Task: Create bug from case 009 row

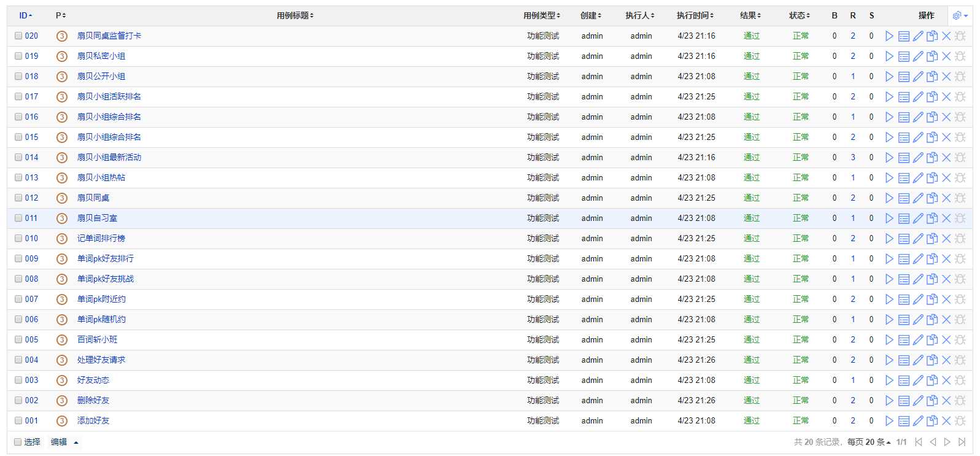Action: pos(960,259)
